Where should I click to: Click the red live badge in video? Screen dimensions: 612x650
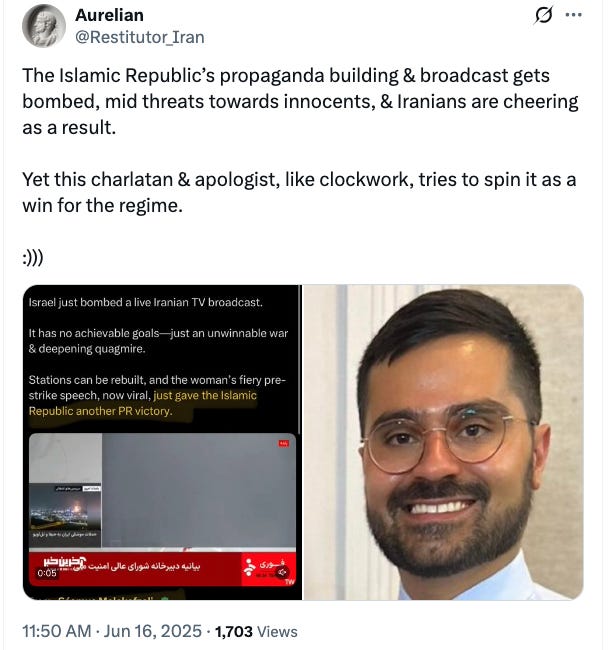[284, 444]
